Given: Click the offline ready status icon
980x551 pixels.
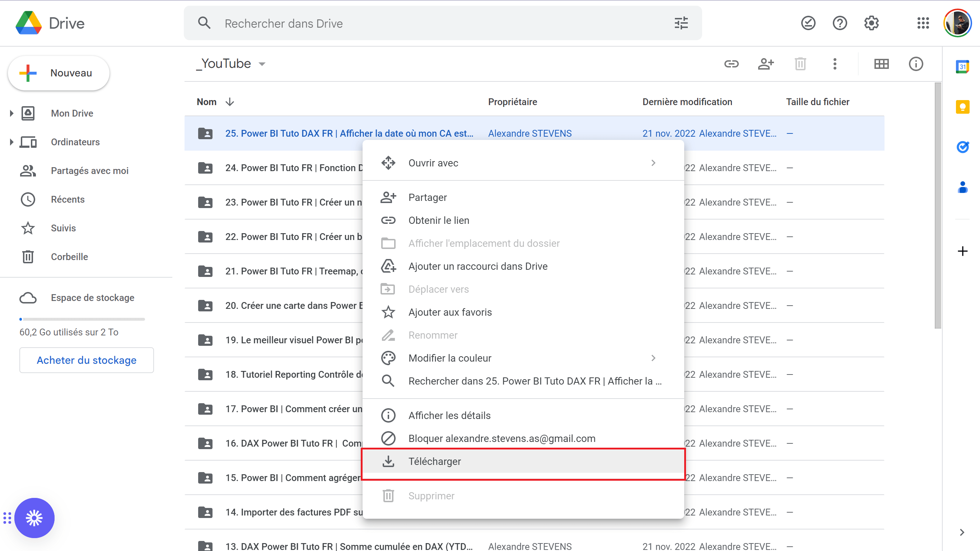Looking at the screenshot, I should click(808, 23).
